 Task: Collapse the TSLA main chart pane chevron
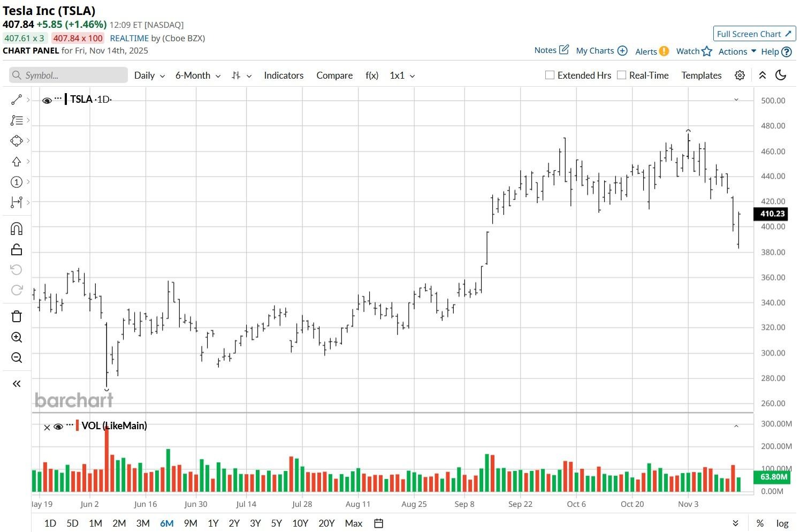click(736, 100)
